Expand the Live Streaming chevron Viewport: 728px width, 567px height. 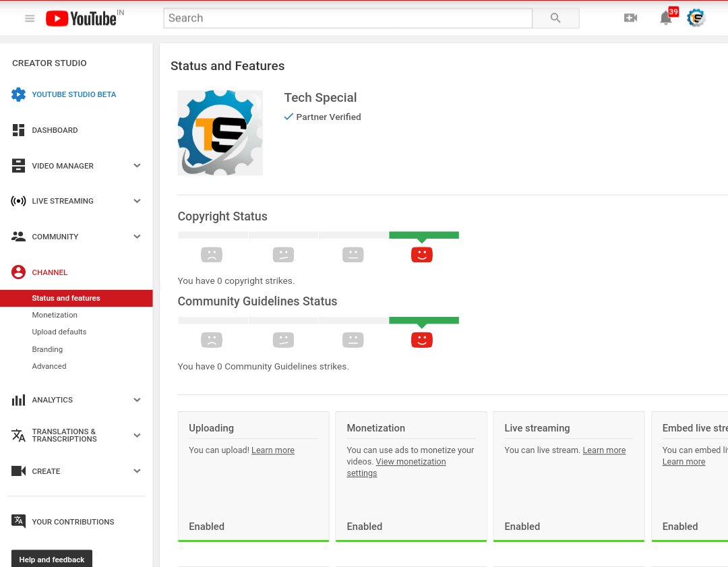coord(137,201)
